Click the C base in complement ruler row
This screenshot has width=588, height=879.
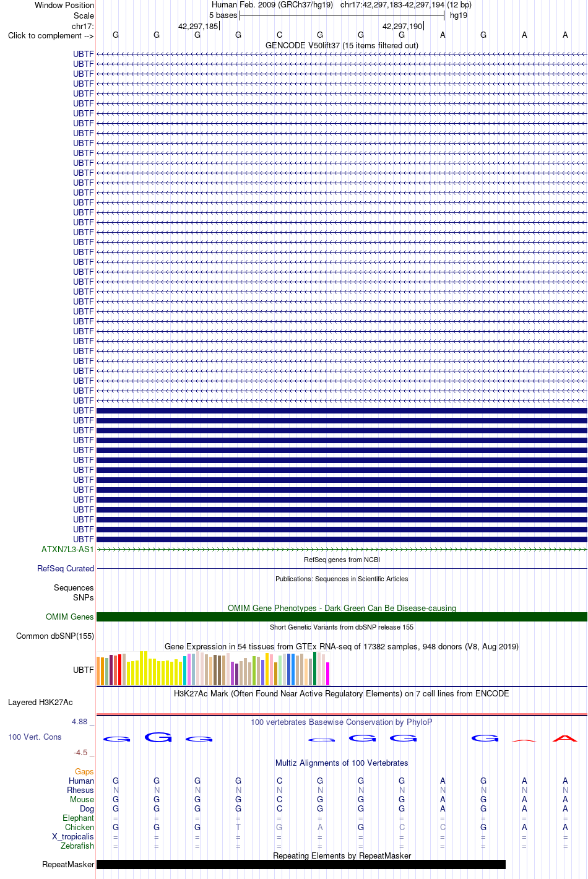[x=279, y=35]
